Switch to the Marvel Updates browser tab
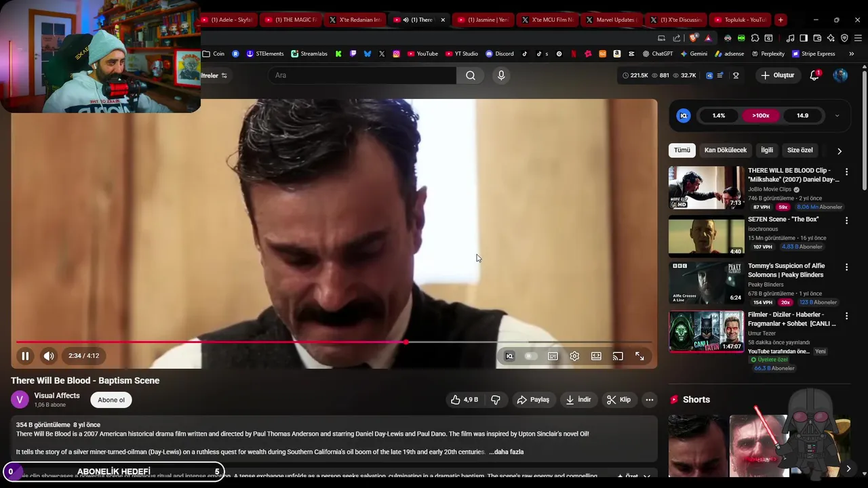Screen dimensions: 868x488 (610, 20)
